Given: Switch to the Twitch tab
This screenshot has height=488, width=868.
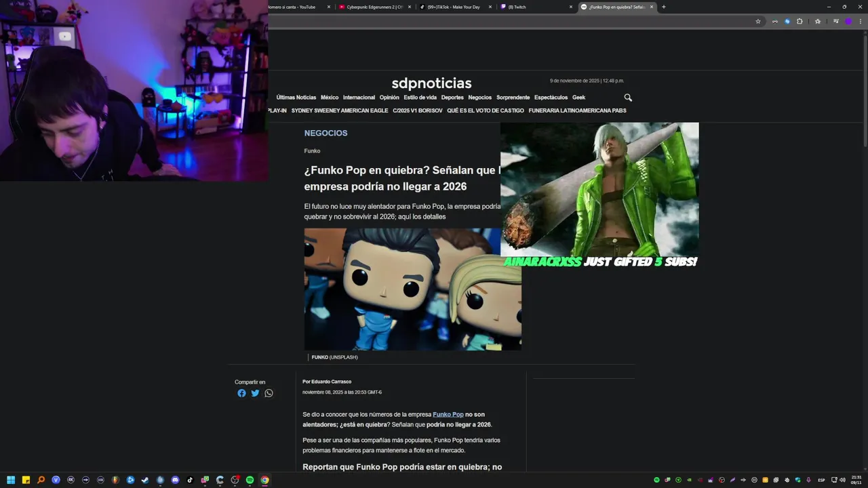Looking at the screenshot, I should click(x=536, y=7).
